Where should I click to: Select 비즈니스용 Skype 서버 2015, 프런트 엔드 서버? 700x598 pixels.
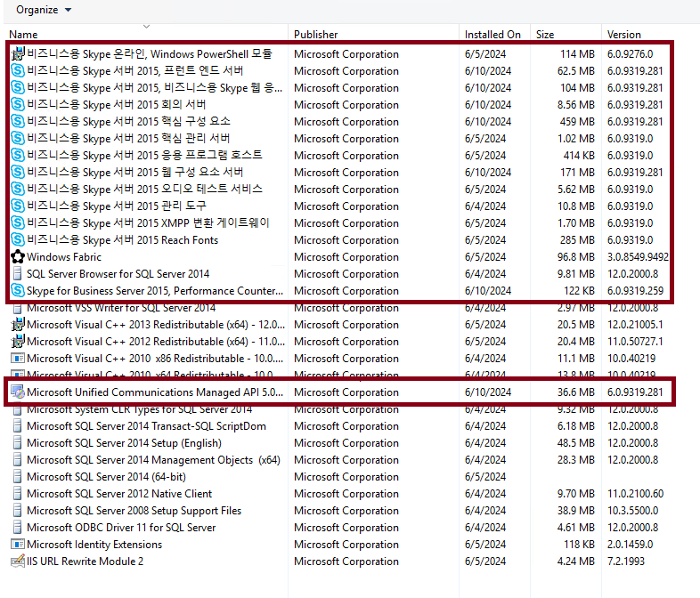[134, 71]
